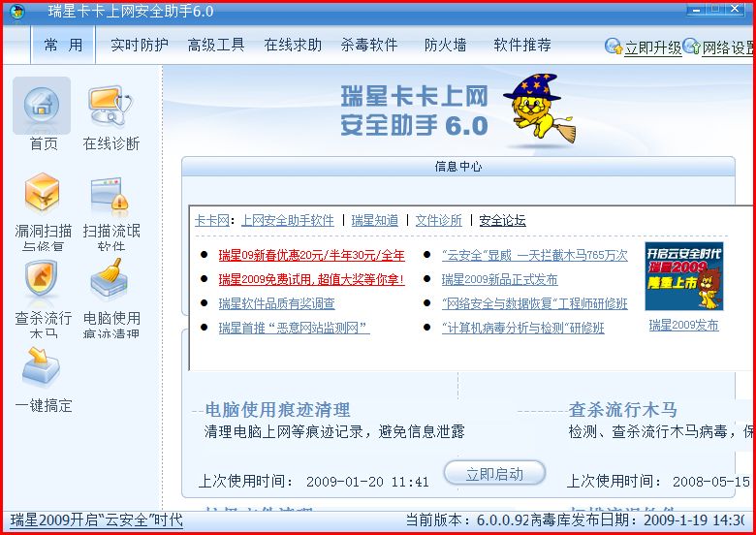Select the 杀毒软件 tab
This screenshot has width=756, height=535.
point(369,45)
